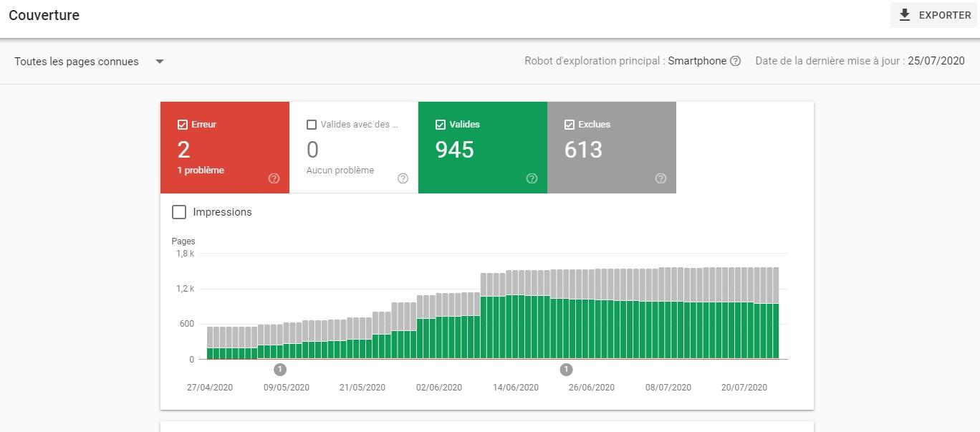Click the Smartphone crawler help icon

pos(735,61)
